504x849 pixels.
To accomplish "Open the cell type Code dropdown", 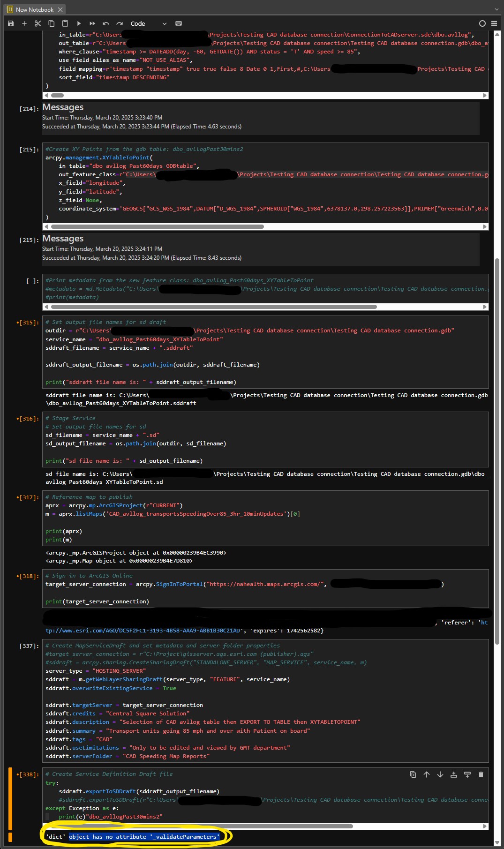I will pyautogui.click(x=148, y=23).
